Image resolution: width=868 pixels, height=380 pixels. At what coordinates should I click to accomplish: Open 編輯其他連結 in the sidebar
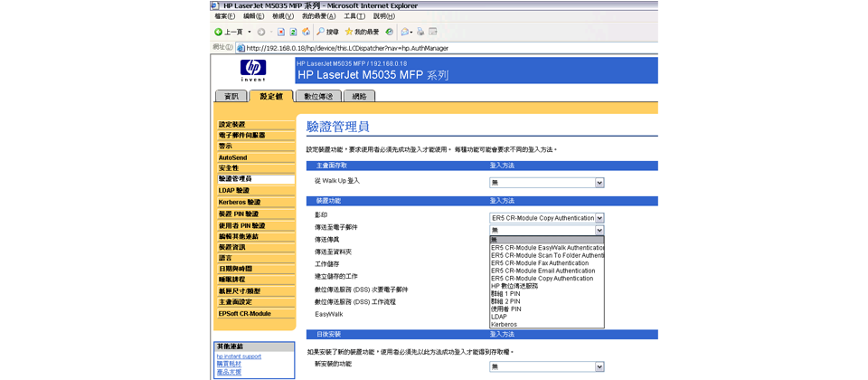tap(256, 236)
